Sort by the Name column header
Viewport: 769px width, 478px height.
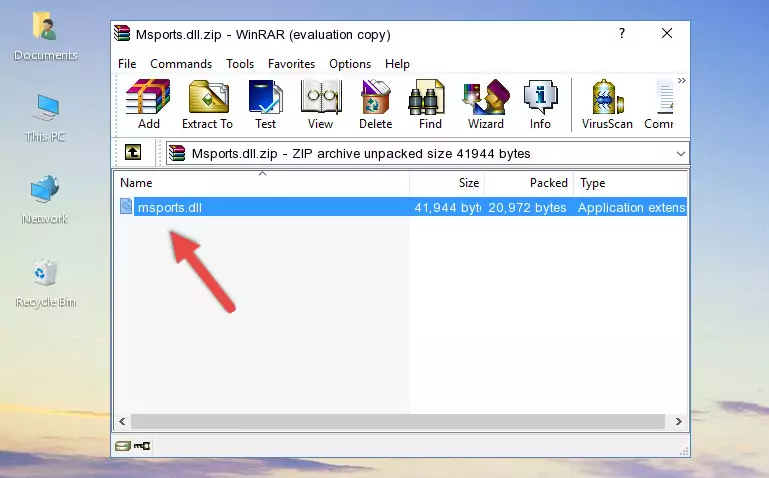click(x=262, y=183)
